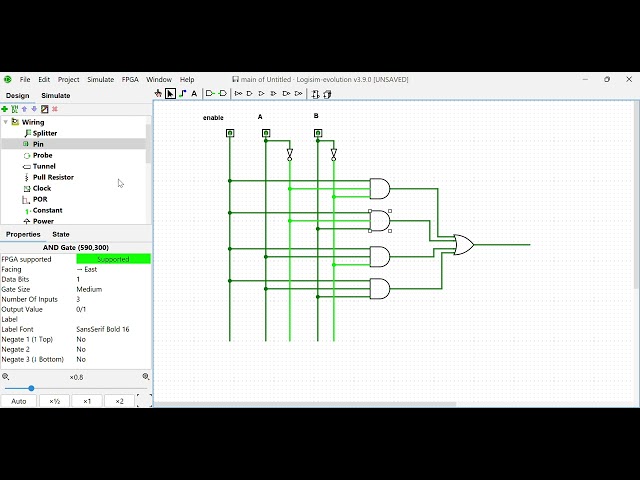Toggle the 'A' input pin
Screen dimensions: 640x480
coord(266,133)
